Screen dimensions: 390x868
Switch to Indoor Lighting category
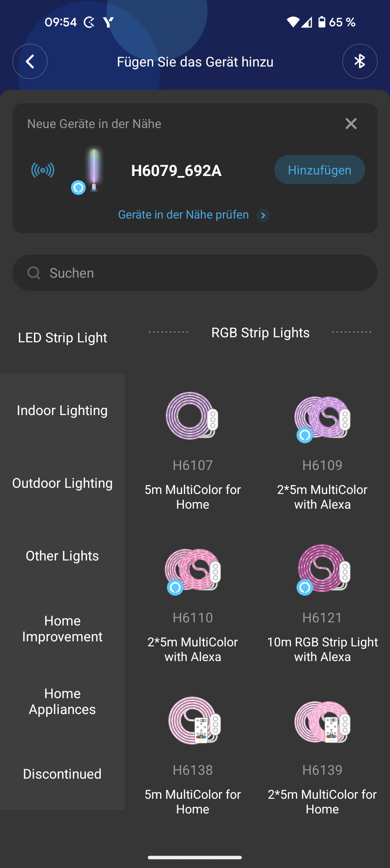tap(62, 410)
